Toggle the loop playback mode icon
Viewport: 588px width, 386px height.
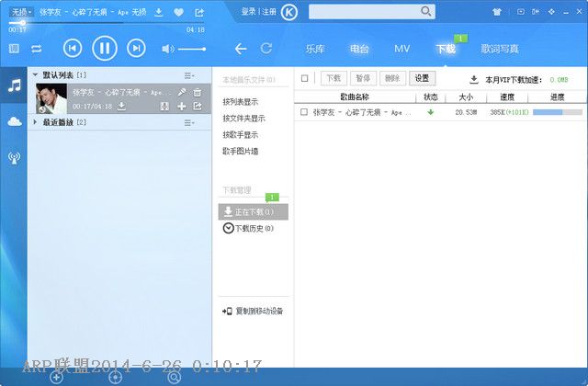click(37, 48)
